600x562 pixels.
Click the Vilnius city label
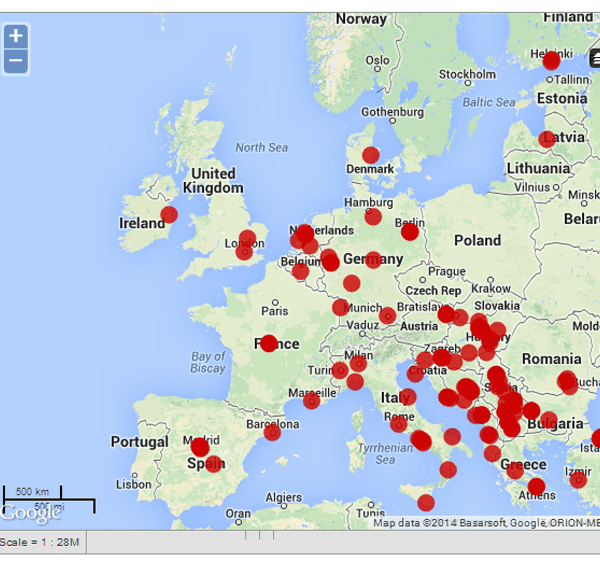click(532, 187)
